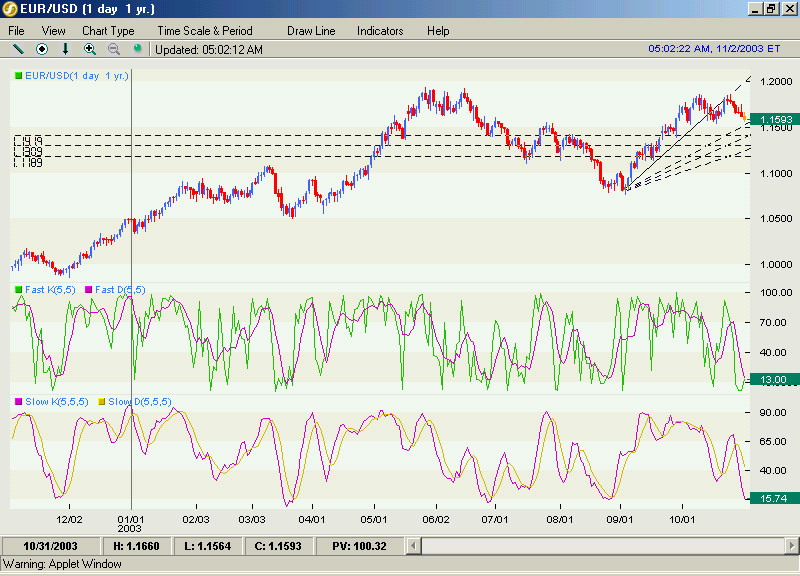Viewport: 800px width, 576px height.
Task: Click the Slow D(5,5,5) indicator label
Action: coord(140,402)
